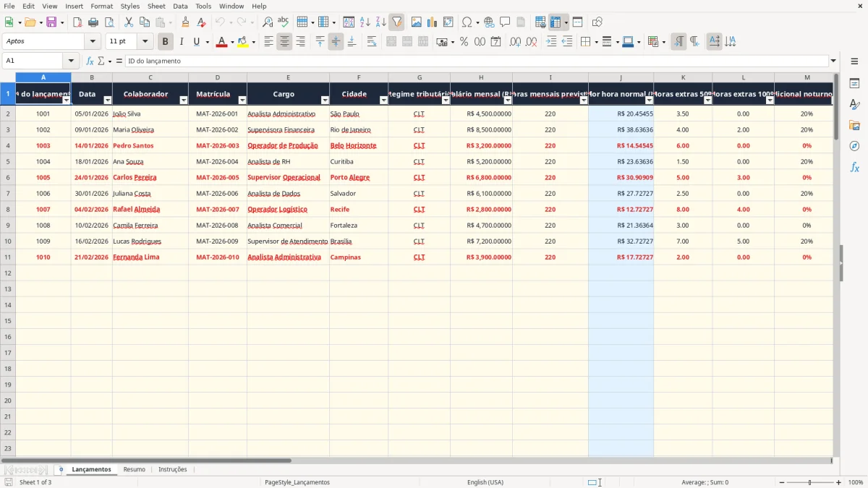
Task: Toggle left-to-right text direction
Action: (x=678, y=42)
